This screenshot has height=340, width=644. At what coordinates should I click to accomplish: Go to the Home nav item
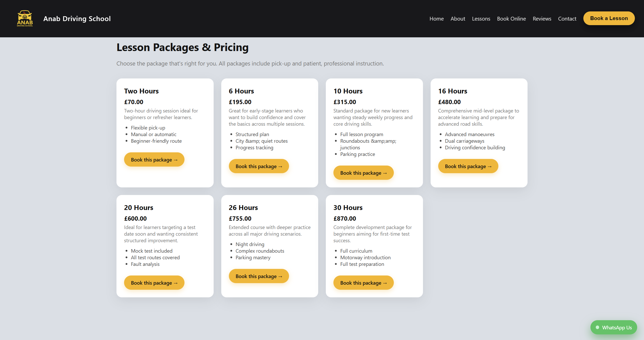pyautogui.click(x=436, y=19)
